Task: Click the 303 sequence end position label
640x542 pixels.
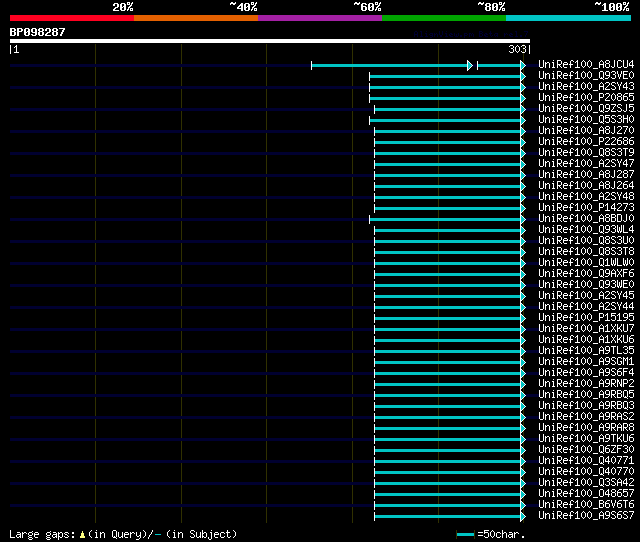Action: click(x=517, y=49)
